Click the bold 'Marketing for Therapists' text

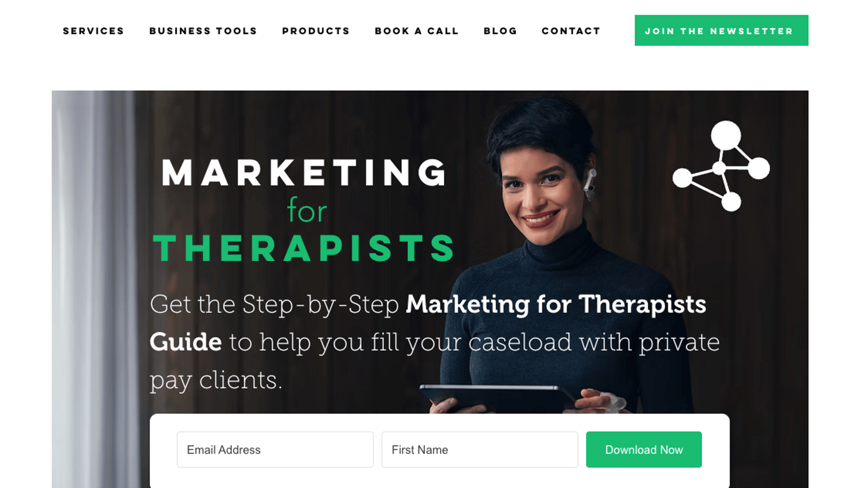(556, 304)
